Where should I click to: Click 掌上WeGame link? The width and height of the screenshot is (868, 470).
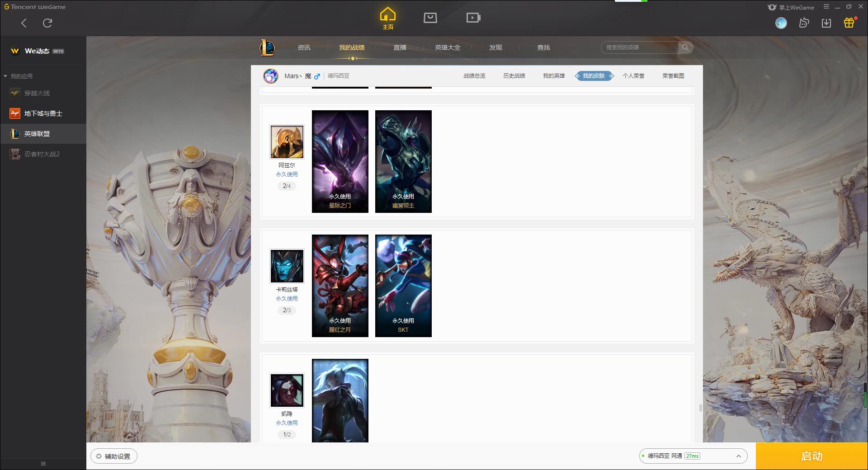(791, 7)
